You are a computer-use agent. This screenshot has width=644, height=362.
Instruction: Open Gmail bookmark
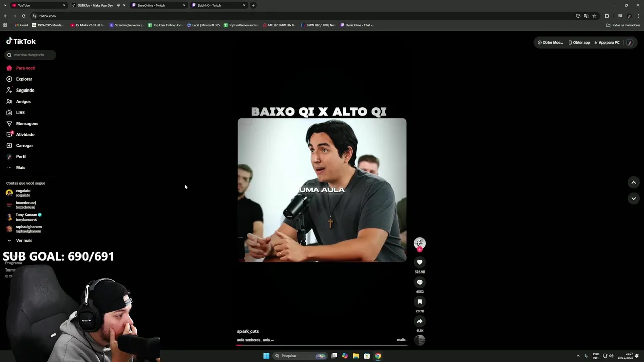click(21, 25)
